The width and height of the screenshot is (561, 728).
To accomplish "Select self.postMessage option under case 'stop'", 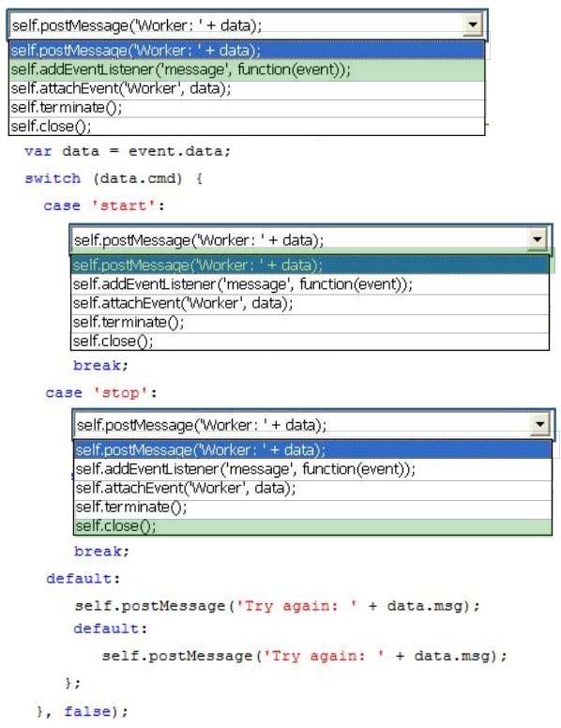I will tap(312, 450).
